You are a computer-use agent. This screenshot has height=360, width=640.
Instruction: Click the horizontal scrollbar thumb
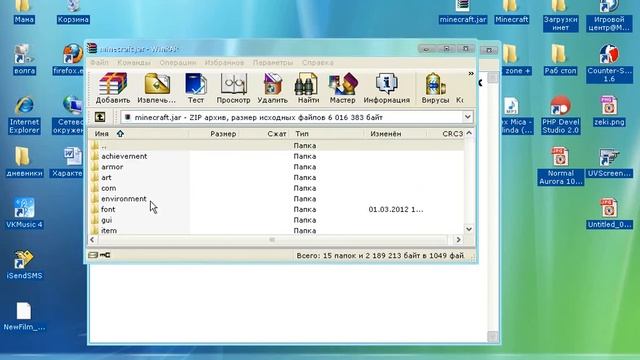[x=272, y=240]
